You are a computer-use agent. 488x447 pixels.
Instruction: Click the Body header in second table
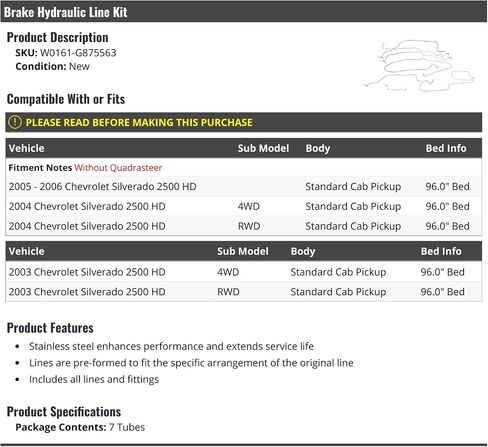(x=303, y=251)
